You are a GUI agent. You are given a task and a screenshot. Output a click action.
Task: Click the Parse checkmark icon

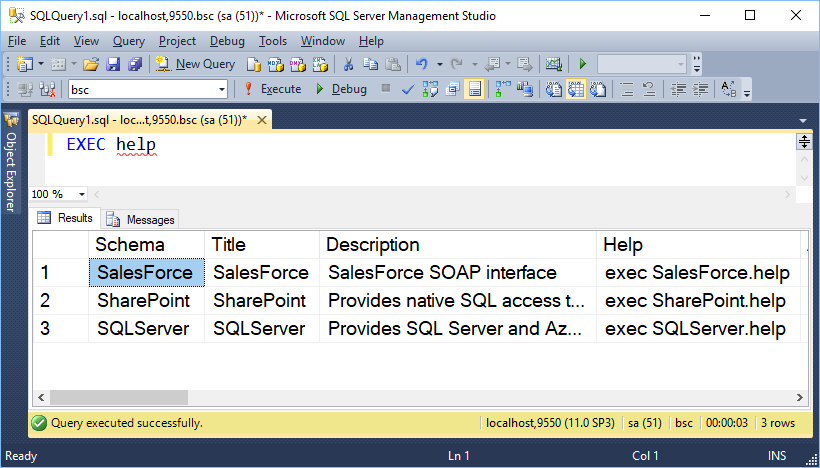tap(407, 89)
